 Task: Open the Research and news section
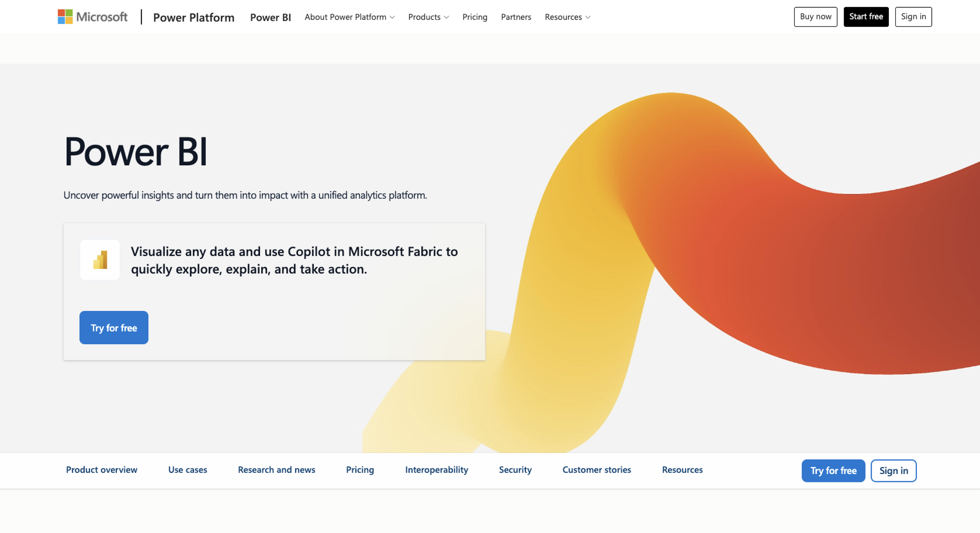click(276, 470)
